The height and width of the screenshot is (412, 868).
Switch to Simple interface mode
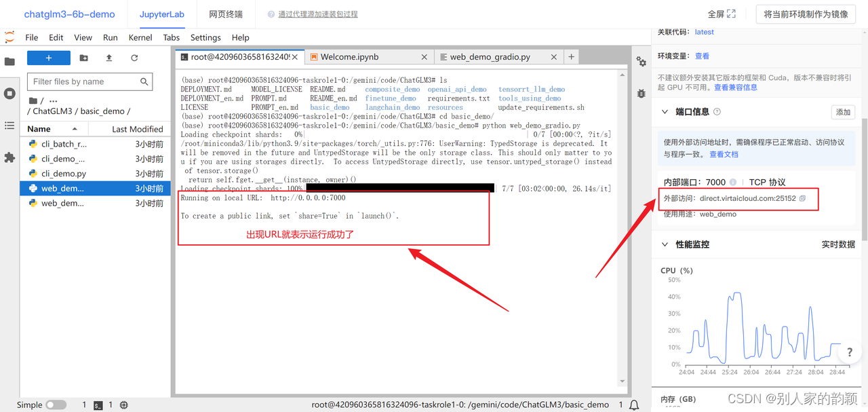pos(56,404)
